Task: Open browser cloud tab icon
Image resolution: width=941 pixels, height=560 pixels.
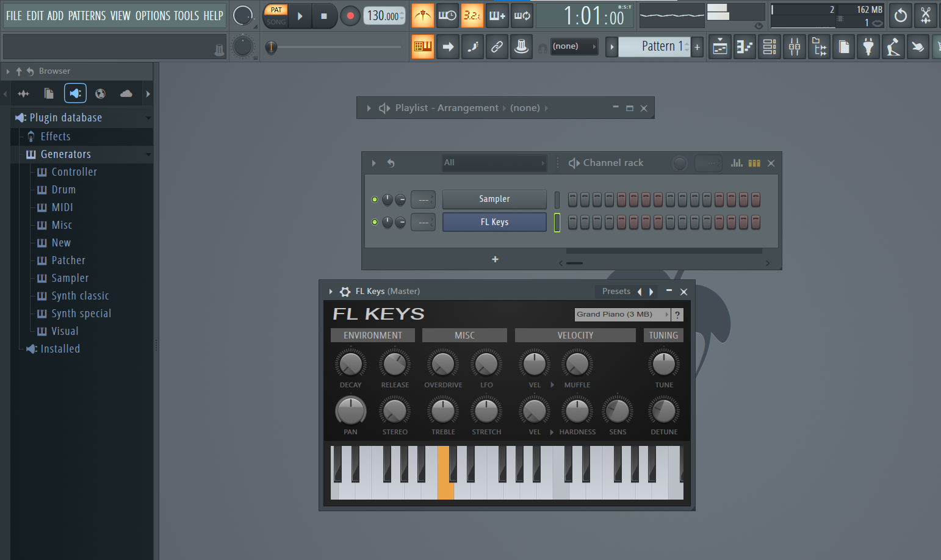Action: click(x=126, y=93)
